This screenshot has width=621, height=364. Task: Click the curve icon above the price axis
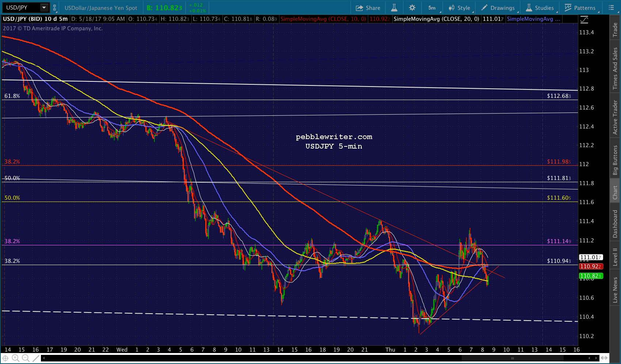[584, 20]
